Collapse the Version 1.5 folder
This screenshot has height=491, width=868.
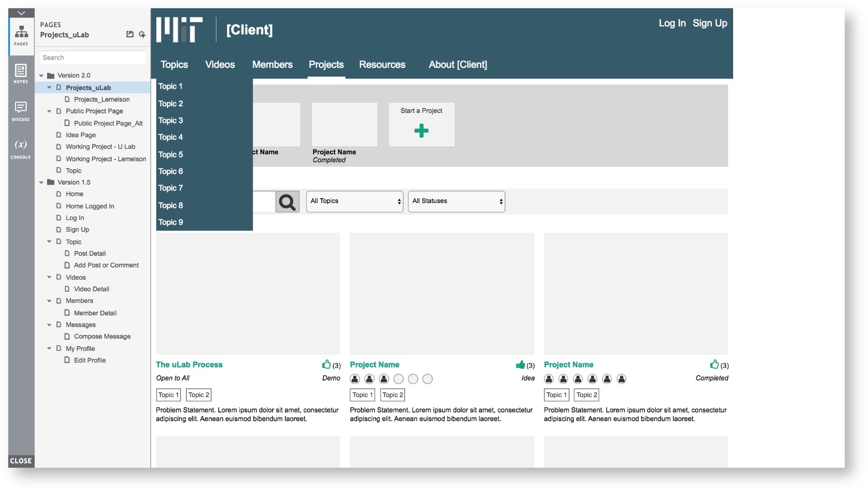(41, 183)
